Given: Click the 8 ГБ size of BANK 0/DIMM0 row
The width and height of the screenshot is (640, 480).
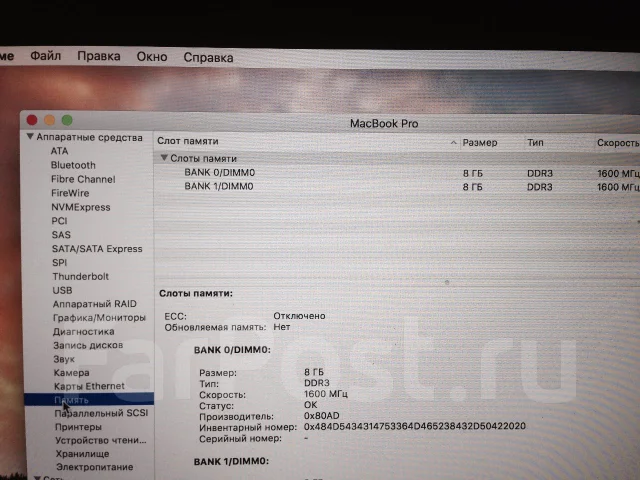Looking at the screenshot, I should 473,173.
